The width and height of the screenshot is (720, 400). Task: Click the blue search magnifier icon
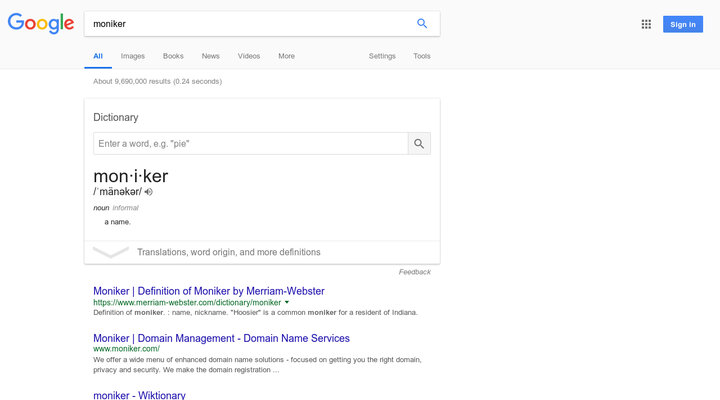pos(422,24)
